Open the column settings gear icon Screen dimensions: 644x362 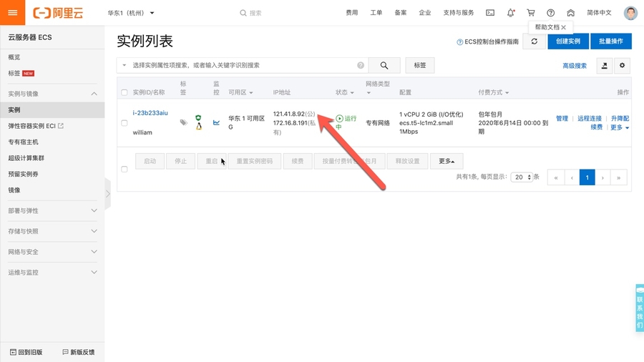click(x=622, y=65)
